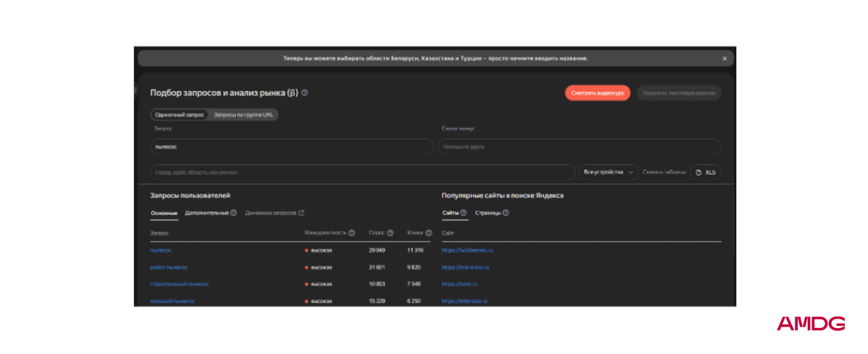The height and width of the screenshot is (354, 868).
Task: Click help icon next to Конкурентность column
Action: pos(352,233)
